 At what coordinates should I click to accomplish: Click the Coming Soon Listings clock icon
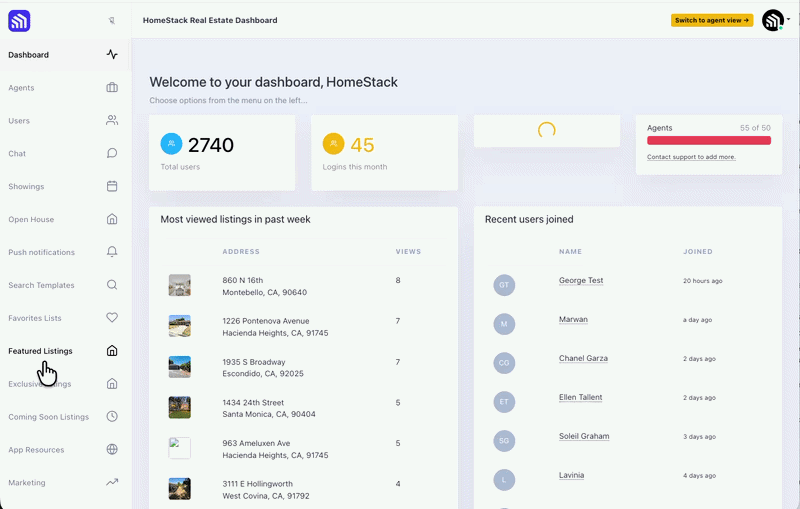coord(112,416)
